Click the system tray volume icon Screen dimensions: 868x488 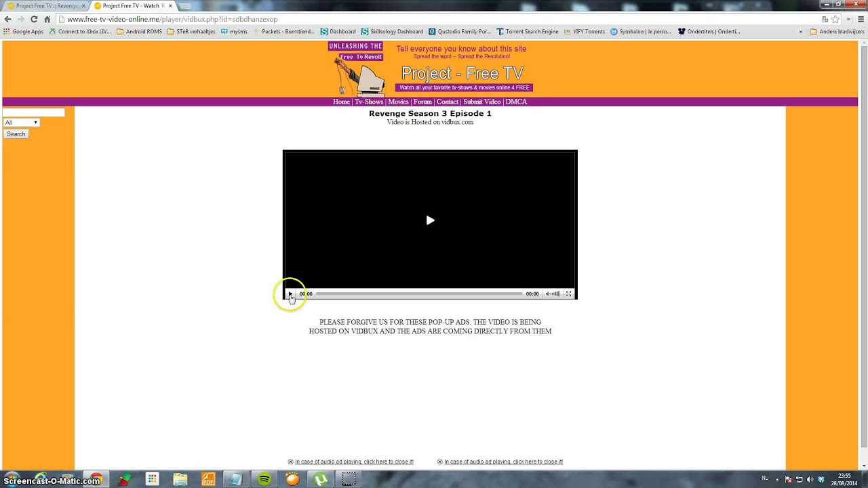point(810,479)
